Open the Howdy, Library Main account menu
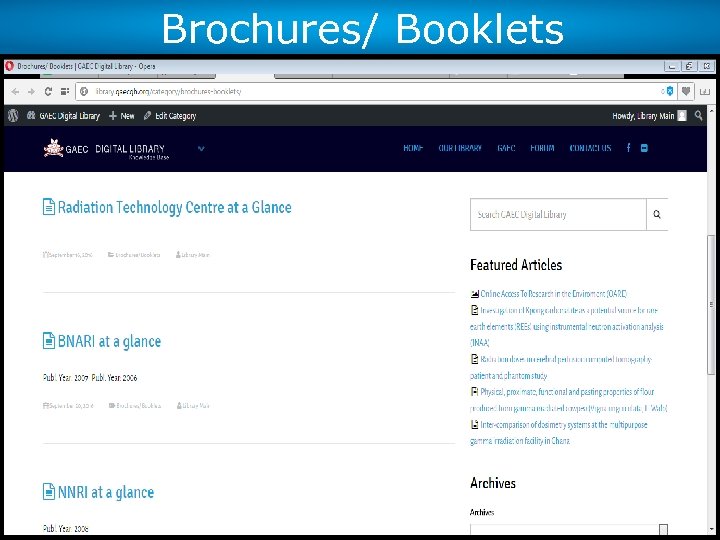The image size is (720, 540). (x=649, y=116)
